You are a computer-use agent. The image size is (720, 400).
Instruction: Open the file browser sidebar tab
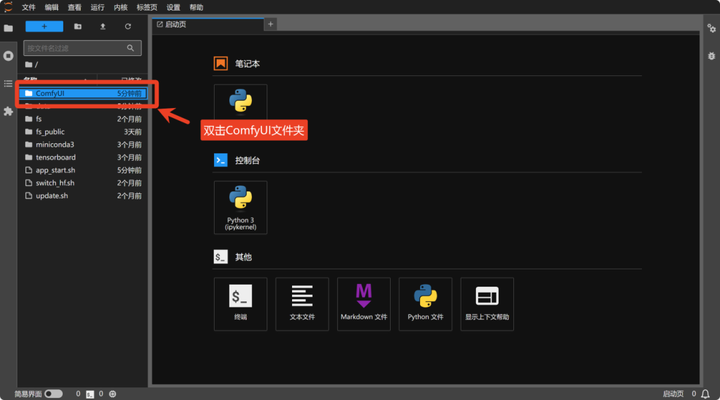coord(8,28)
